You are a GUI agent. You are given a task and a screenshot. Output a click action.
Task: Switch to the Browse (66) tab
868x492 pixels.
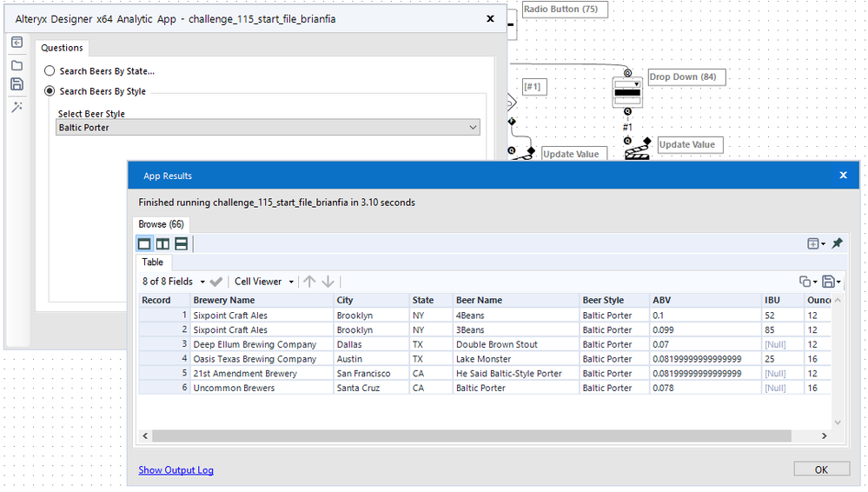click(x=161, y=224)
